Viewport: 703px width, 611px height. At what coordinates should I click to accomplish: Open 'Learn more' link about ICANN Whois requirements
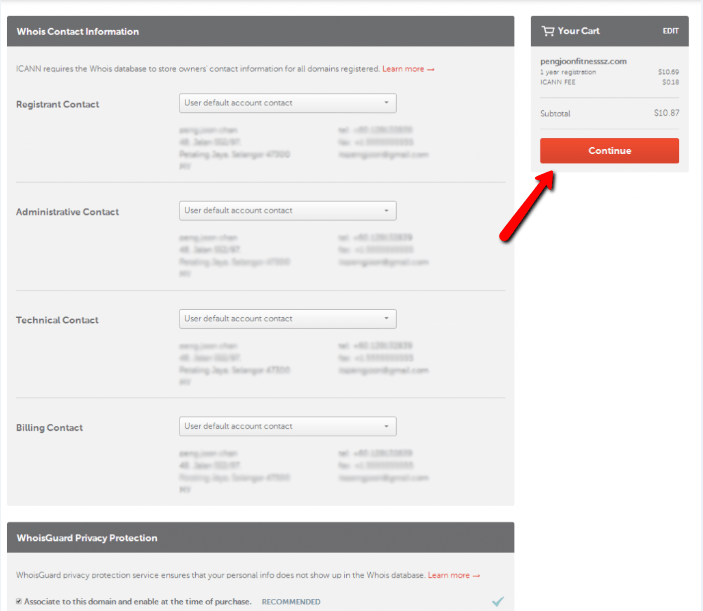408,69
